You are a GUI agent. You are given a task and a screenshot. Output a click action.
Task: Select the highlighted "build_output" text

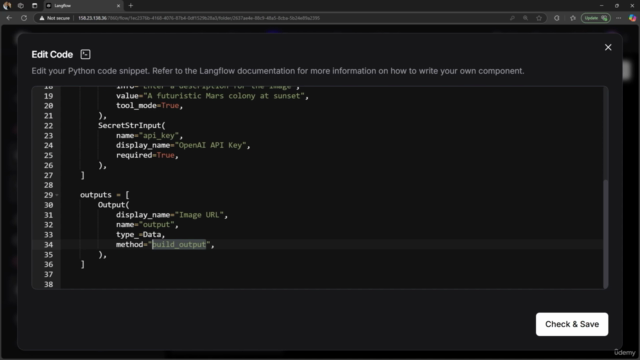pyautogui.click(x=179, y=244)
